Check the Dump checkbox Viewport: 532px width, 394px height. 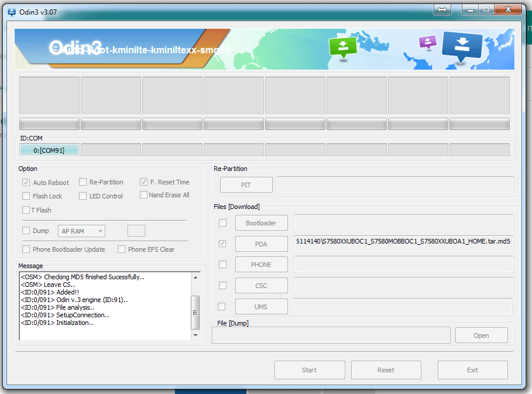(x=26, y=231)
